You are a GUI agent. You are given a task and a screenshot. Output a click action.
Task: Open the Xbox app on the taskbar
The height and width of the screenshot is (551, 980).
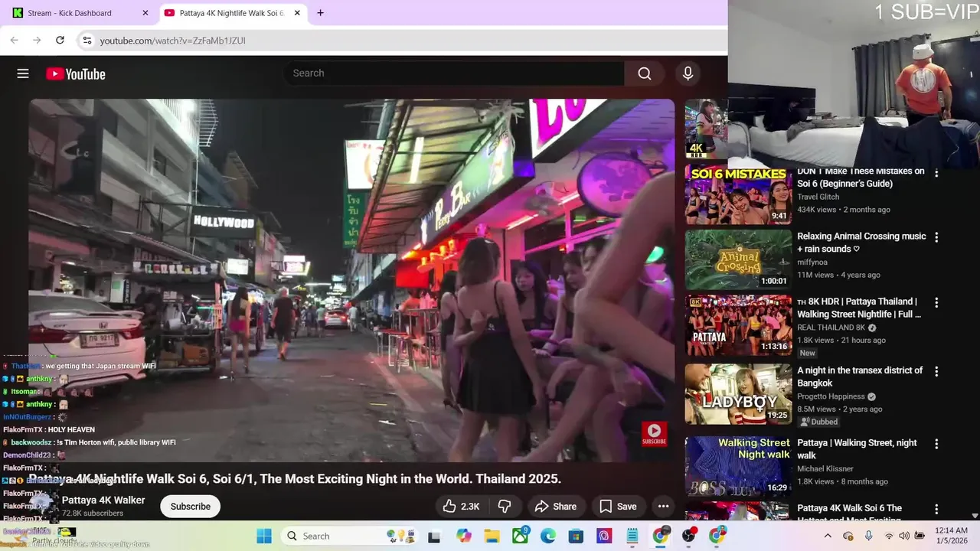click(x=521, y=536)
